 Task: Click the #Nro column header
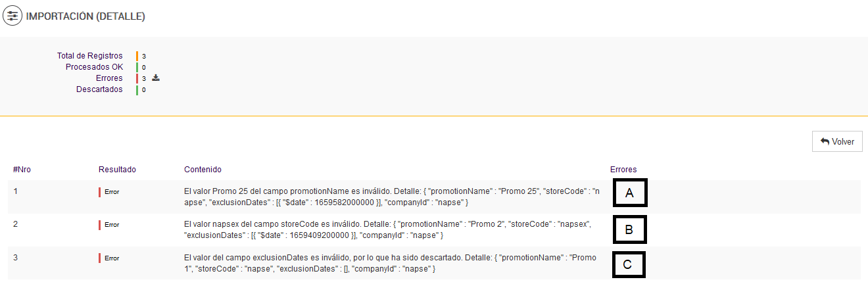22,170
